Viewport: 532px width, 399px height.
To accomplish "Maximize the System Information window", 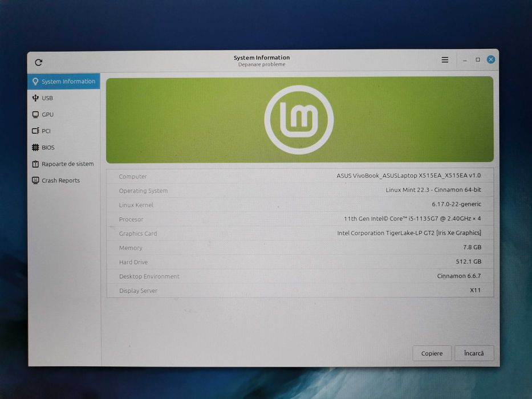I will (x=478, y=60).
